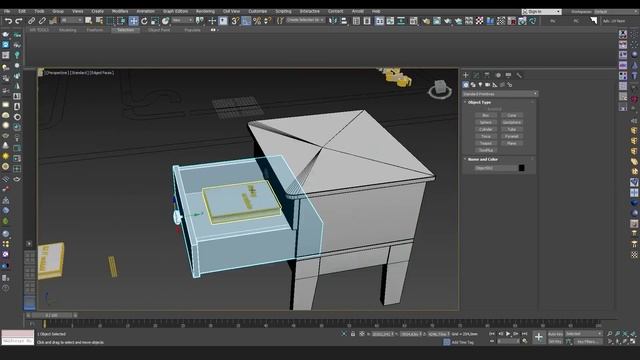Open the File menu
Screen dimensions: 640x360
pyautogui.click(x=7, y=11)
